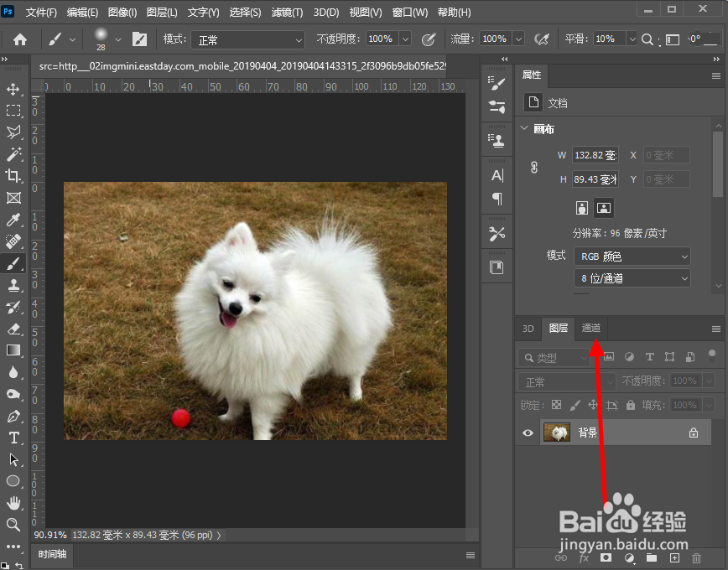Open the 8 位/通道 bit depth dropdown
The height and width of the screenshot is (570, 728).
coord(632,278)
